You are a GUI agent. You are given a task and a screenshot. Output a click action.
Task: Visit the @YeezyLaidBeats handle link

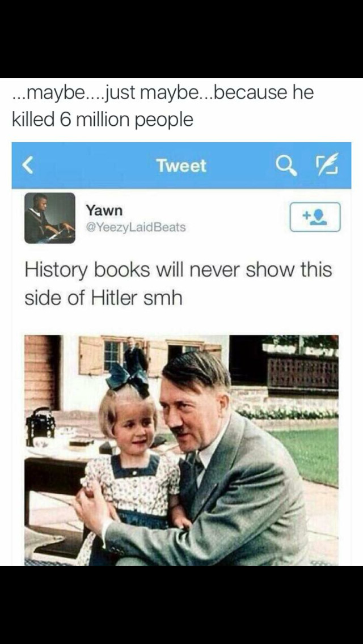click(136, 227)
